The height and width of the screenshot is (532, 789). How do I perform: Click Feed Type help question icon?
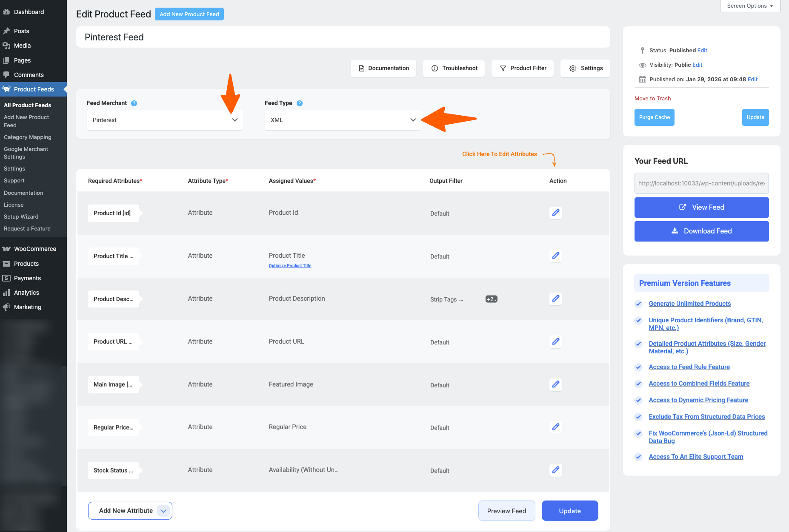[300, 103]
